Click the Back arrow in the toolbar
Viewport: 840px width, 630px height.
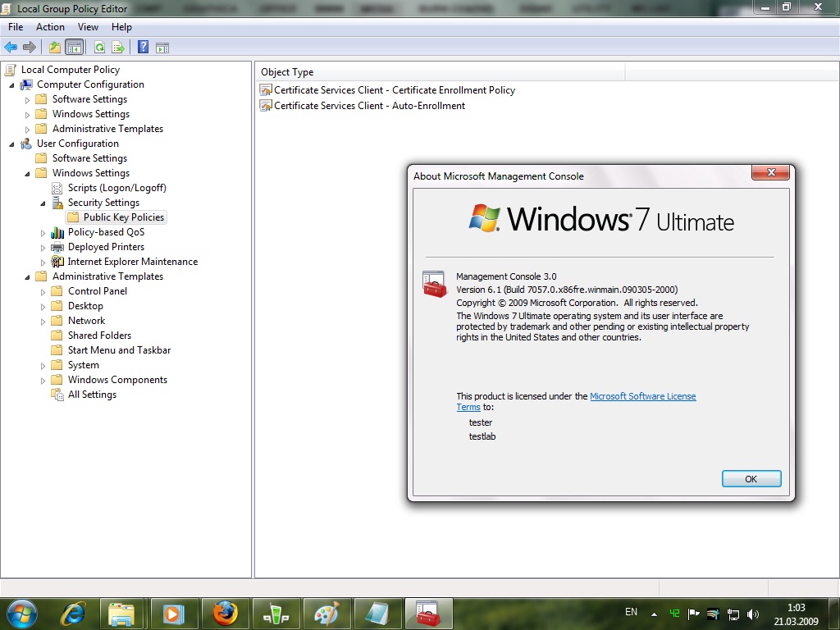click(11, 47)
